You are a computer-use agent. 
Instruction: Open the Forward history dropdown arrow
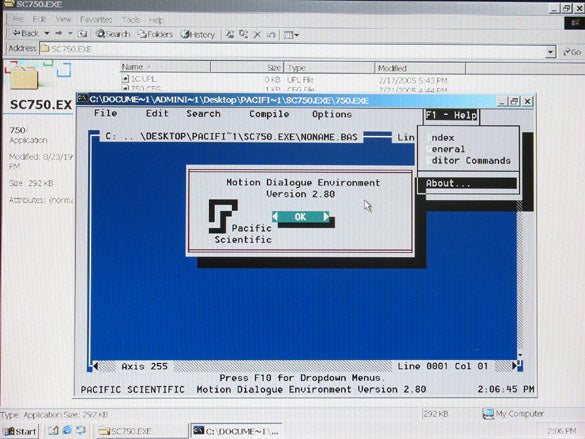point(70,33)
